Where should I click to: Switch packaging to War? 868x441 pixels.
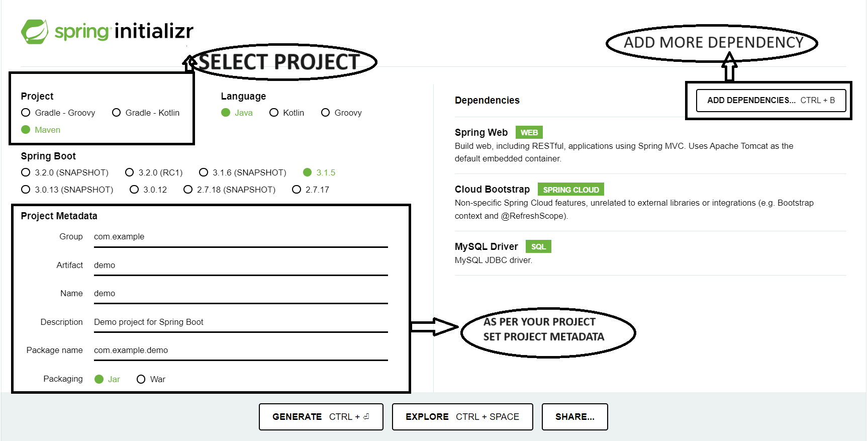(x=141, y=379)
